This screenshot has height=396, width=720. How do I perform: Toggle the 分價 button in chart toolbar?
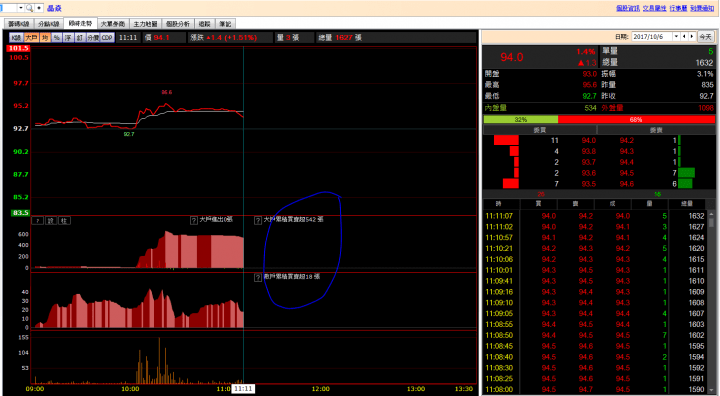[93, 38]
